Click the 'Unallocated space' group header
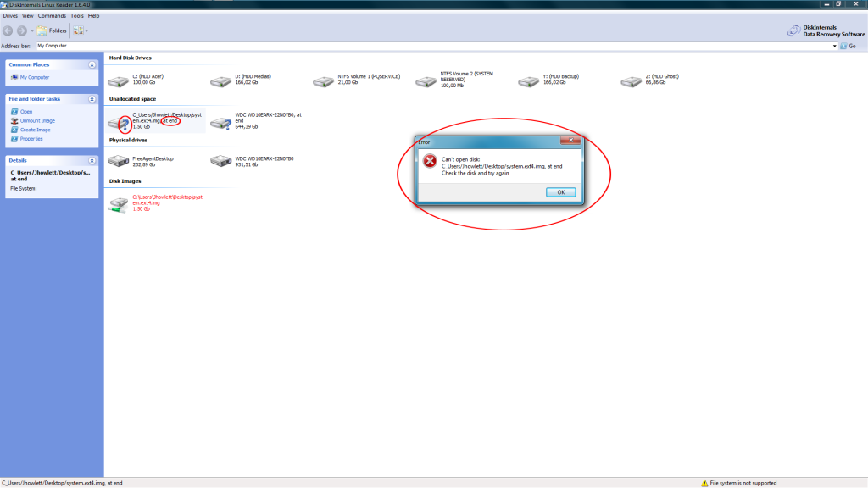Screen dimensions: 868x488 point(132,99)
